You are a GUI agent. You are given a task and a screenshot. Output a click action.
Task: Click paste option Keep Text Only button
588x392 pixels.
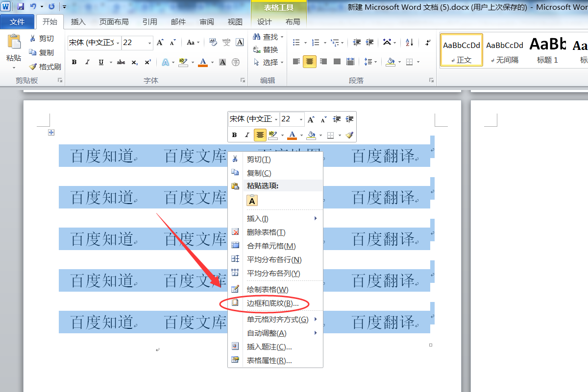coord(252,201)
